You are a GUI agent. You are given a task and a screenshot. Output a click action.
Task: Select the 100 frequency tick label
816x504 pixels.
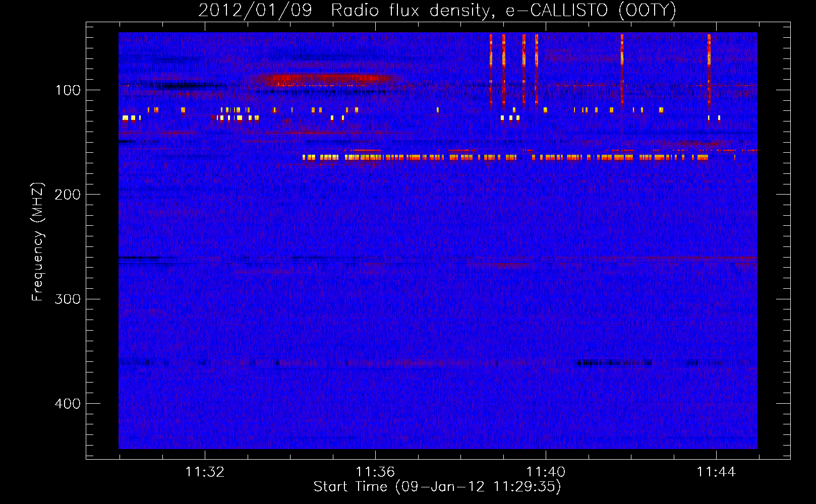click(x=68, y=90)
